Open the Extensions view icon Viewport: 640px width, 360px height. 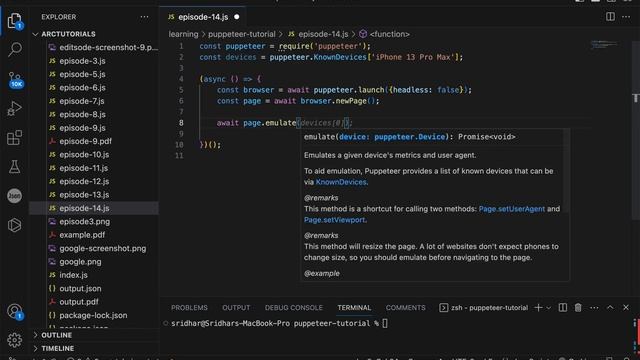point(15,138)
